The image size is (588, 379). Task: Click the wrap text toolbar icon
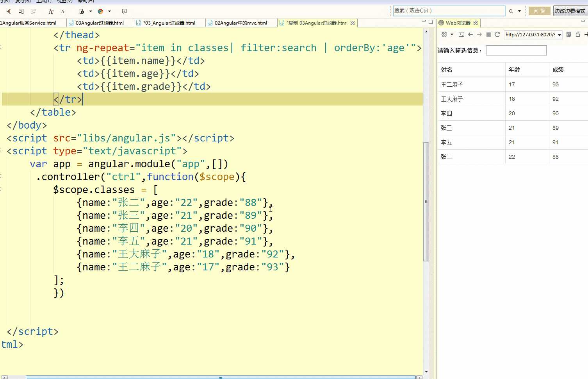pyautogui.click(x=21, y=11)
